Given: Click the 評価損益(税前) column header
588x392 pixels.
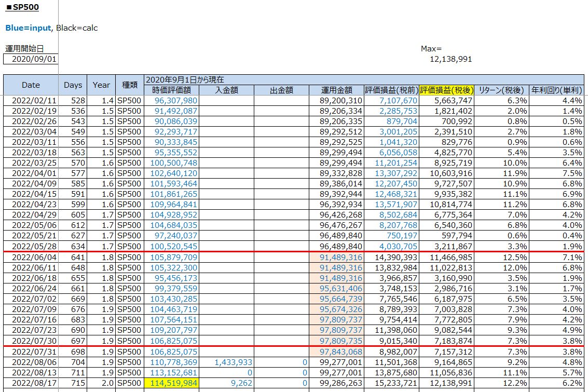Looking at the screenshot, I should [391, 90].
